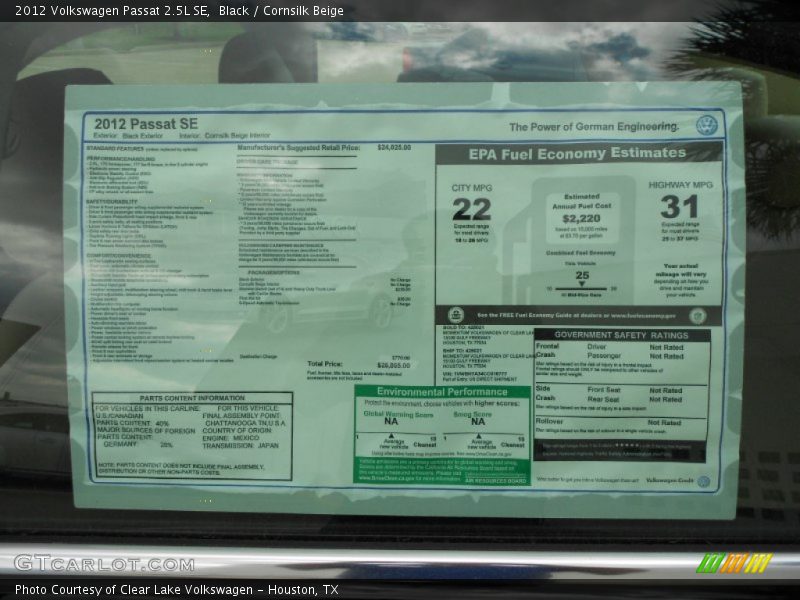Image resolution: width=800 pixels, height=600 pixels.
Task: Select "Environmental Performance" green header
Action: tap(442, 392)
